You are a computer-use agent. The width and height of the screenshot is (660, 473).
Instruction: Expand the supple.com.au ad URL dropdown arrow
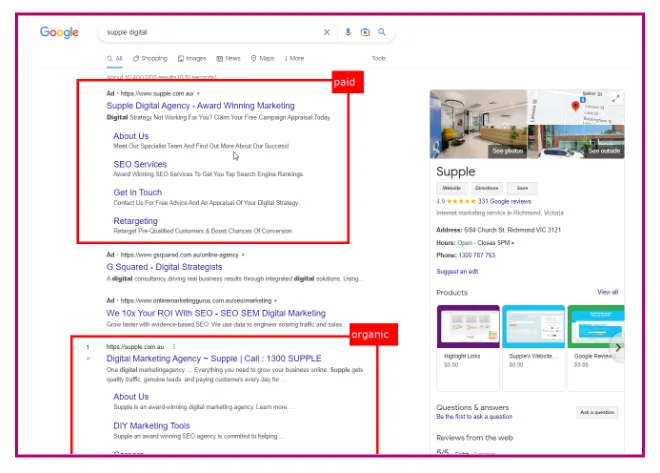[198, 93]
